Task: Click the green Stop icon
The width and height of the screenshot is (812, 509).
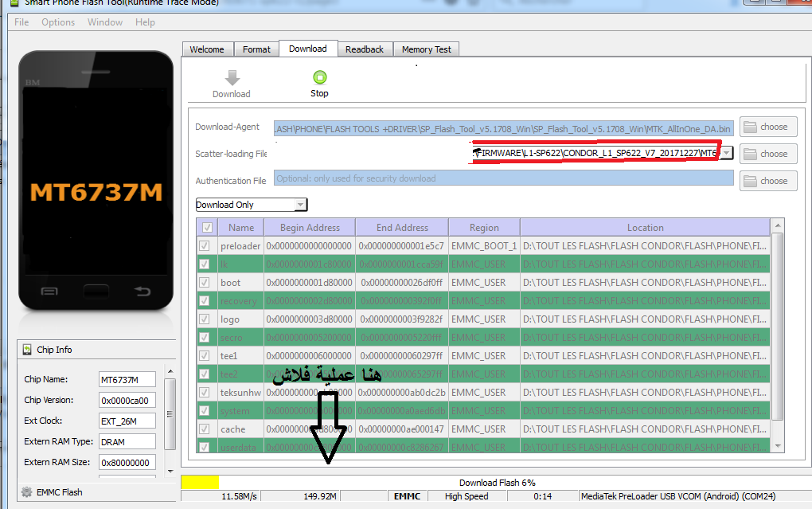Action: 320,78
